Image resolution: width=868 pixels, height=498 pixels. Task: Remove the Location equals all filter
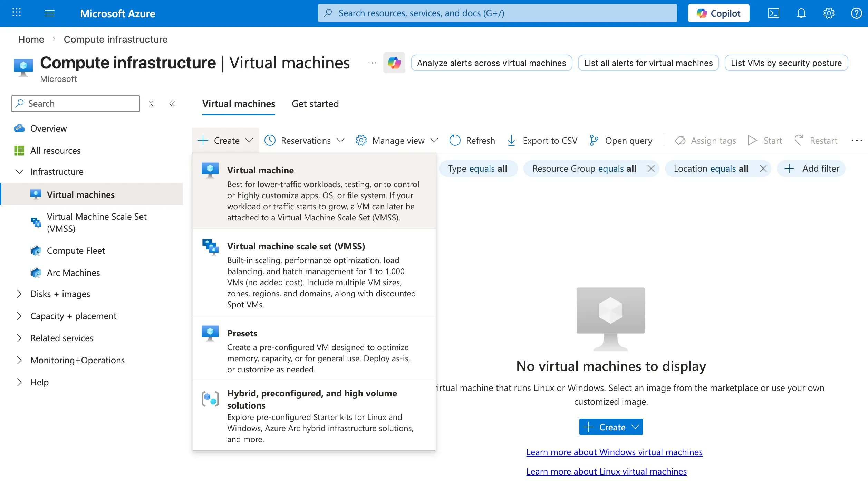[763, 169]
